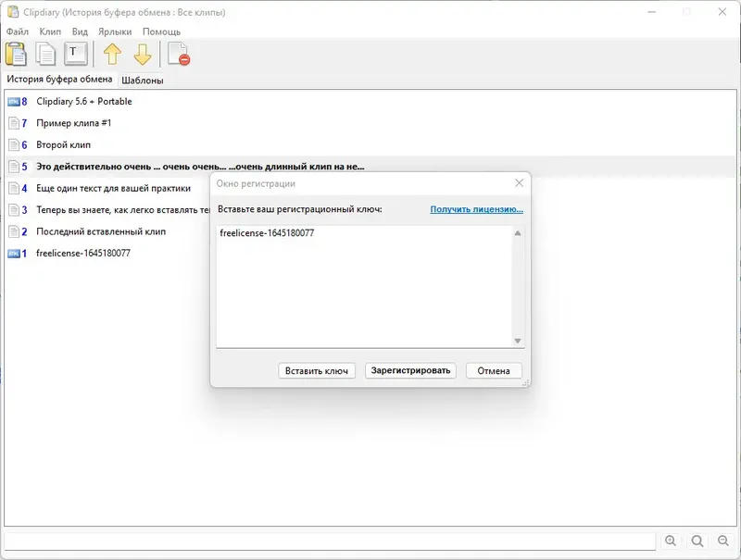This screenshot has width=741, height=560.
Task: Open the Помощь menu
Action: (161, 31)
